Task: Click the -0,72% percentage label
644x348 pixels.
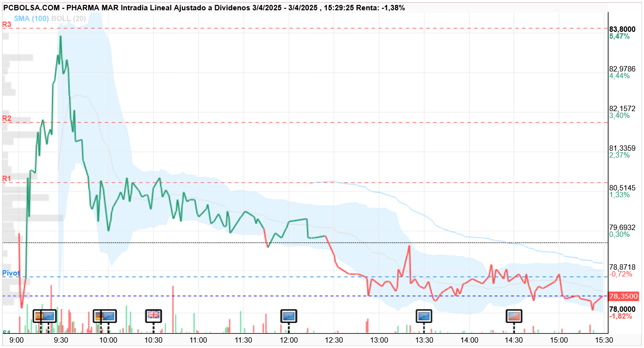Action: coord(620,274)
